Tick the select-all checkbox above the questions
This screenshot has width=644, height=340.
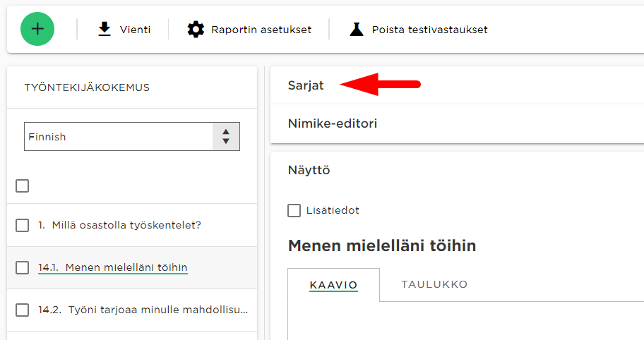pos(22,186)
